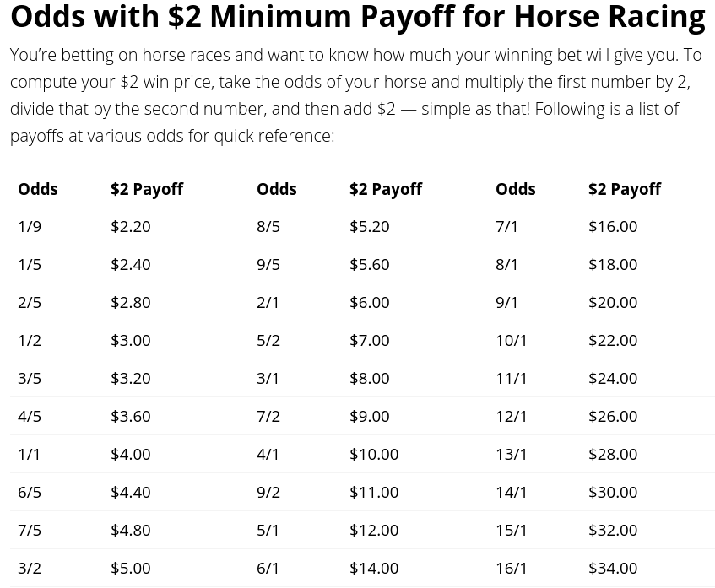The height and width of the screenshot is (588, 715).
Task: Click the third $2 Payoff column header
Action: (x=625, y=189)
